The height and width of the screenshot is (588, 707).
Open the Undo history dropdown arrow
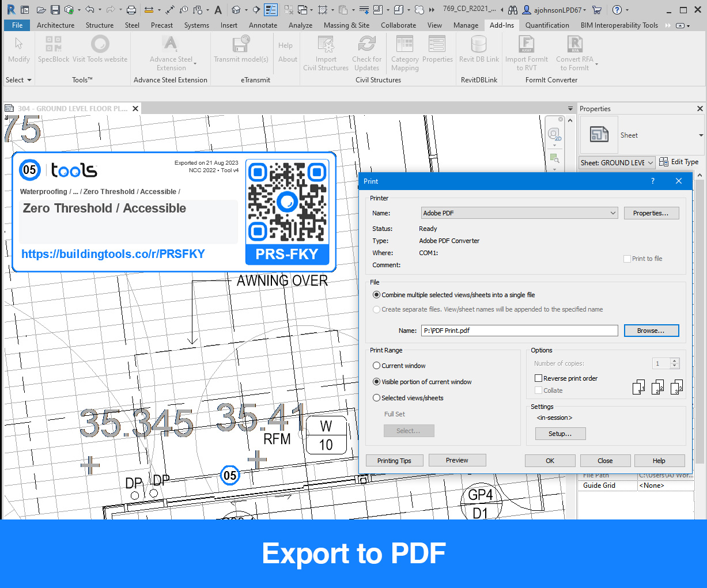(x=100, y=10)
